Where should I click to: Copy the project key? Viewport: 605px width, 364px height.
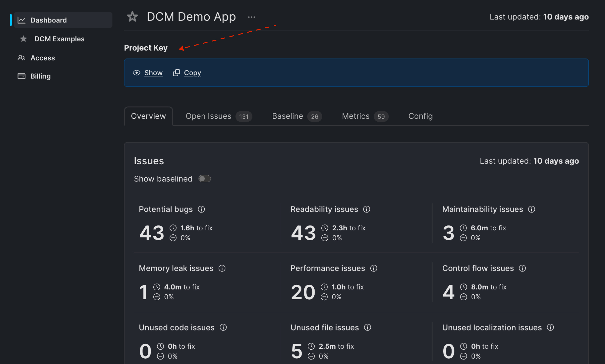pos(187,73)
